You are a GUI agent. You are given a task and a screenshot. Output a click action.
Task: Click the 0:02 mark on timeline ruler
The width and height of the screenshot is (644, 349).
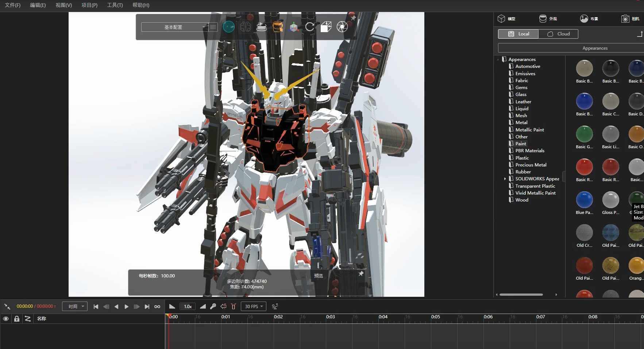278,317
